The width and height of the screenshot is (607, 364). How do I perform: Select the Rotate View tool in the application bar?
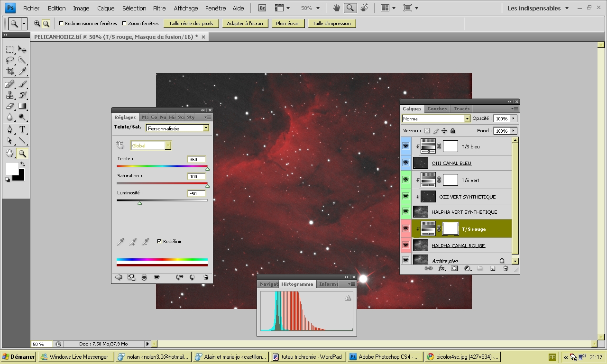click(364, 8)
